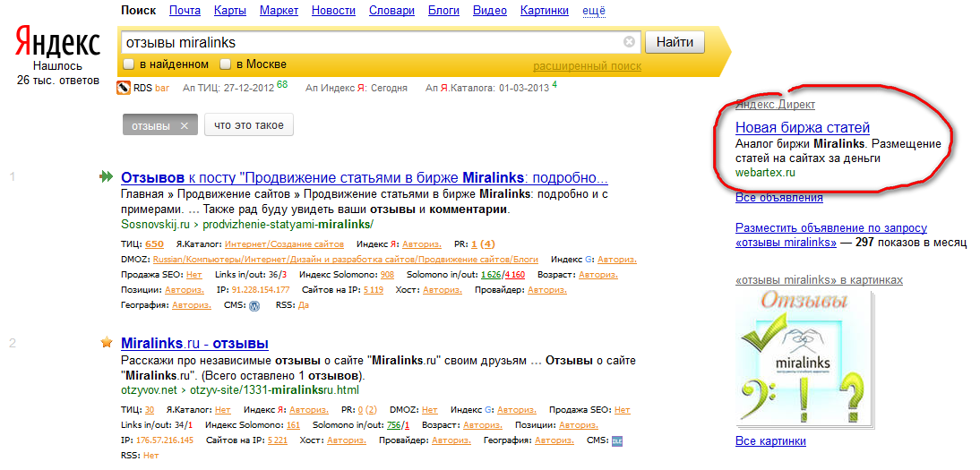Click the star favicon beside Miralinks.ru result
This screenshot has width=980, height=470.
click(107, 343)
